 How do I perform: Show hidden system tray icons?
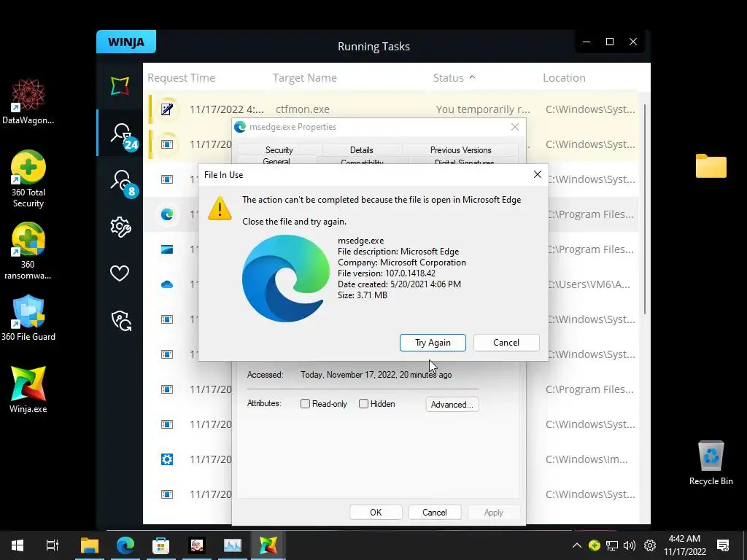pos(576,545)
